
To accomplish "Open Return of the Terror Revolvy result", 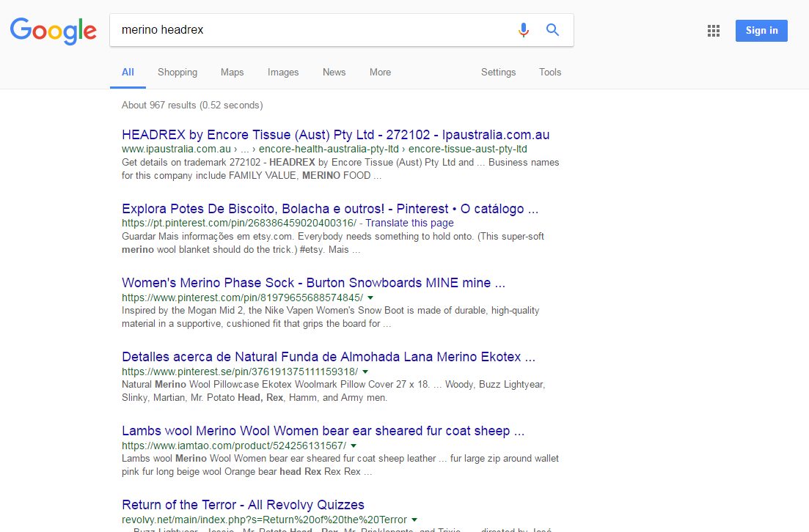I will tap(243, 505).
